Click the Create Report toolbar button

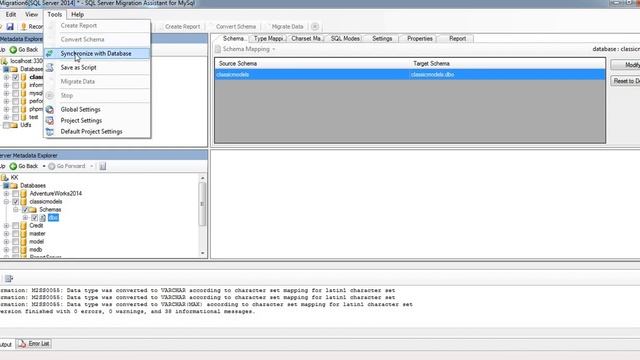click(179, 27)
